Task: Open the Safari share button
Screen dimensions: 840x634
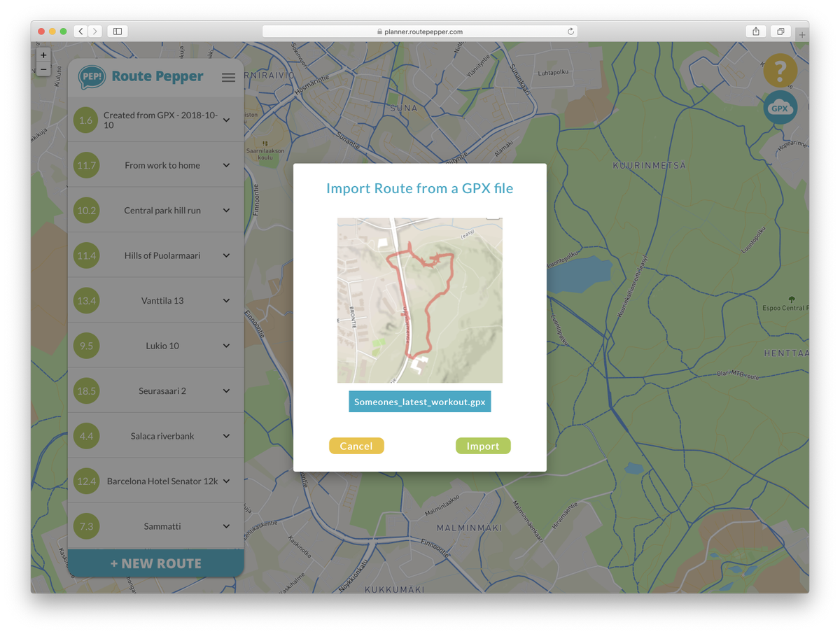Action: 756,31
